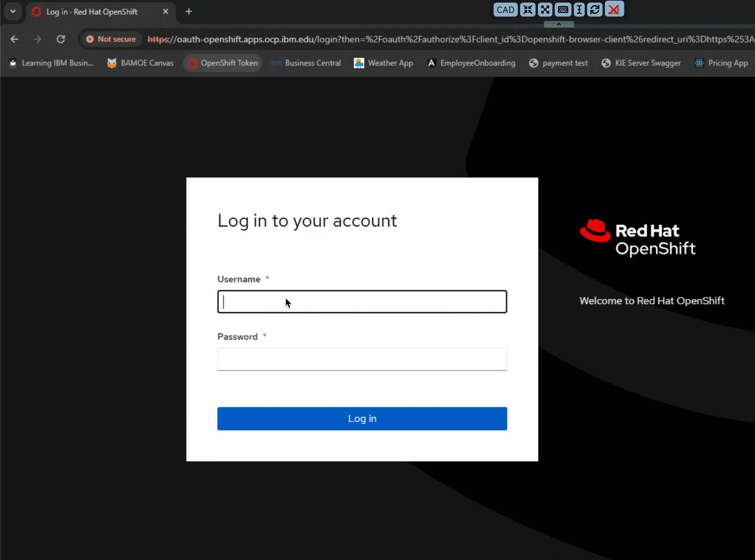Open the Weather App bookmark

click(x=383, y=63)
